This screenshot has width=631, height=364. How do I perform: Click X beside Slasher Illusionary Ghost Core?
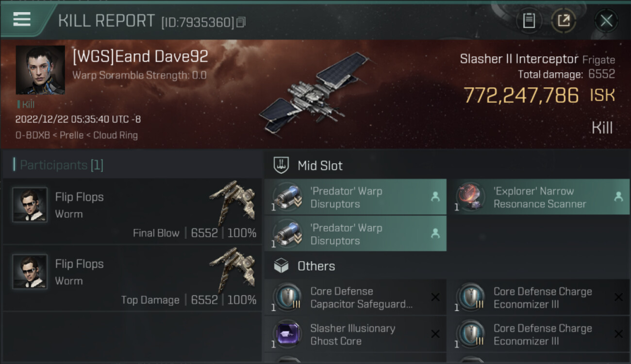click(x=435, y=334)
